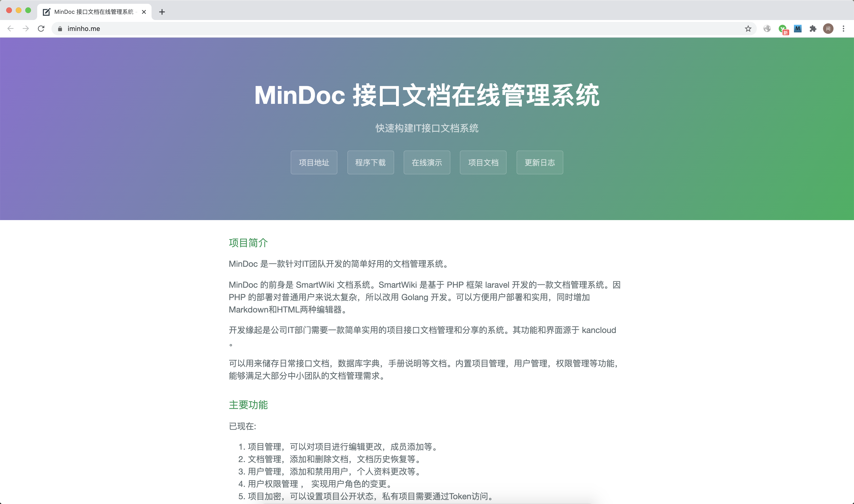Click the browser back arrow

click(10, 29)
